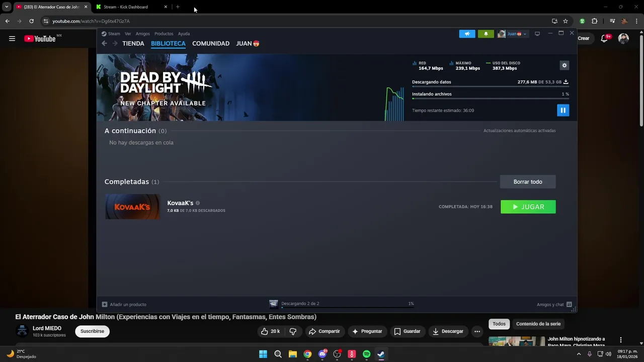
Task: Open KovaaK's game thumbnail
Action: tap(132, 207)
